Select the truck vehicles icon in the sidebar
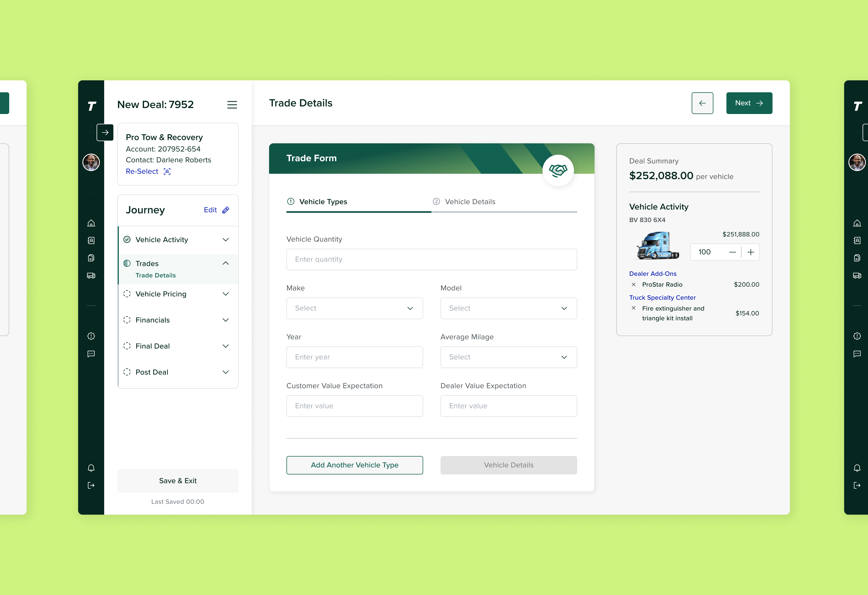This screenshot has height=595, width=868. pos(91,276)
